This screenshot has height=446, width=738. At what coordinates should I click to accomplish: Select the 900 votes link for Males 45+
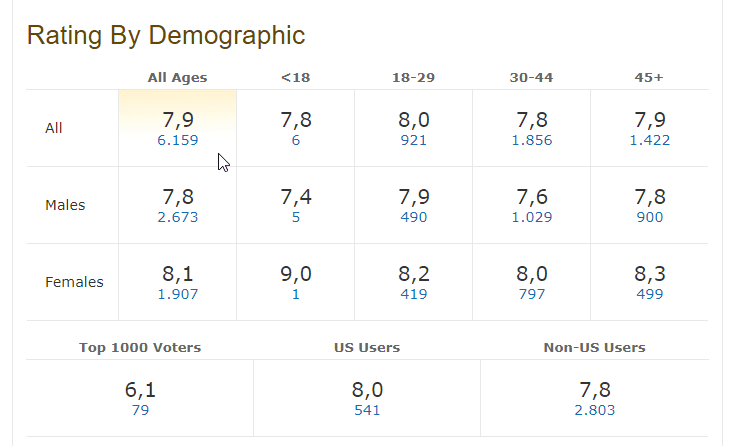coord(649,218)
